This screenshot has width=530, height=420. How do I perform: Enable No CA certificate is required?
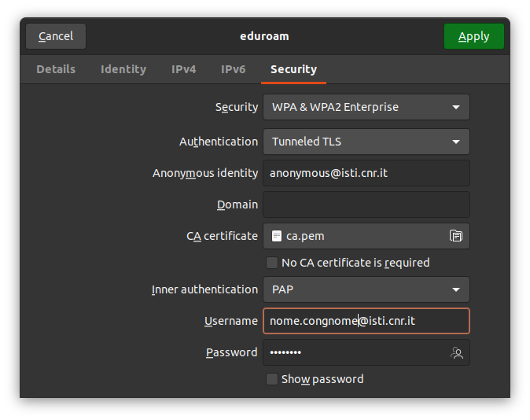pos(272,263)
